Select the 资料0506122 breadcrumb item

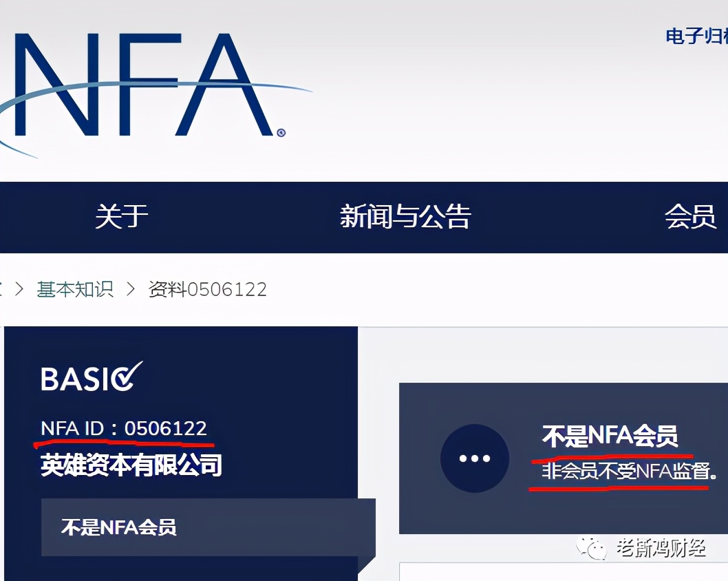pos(208,289)
